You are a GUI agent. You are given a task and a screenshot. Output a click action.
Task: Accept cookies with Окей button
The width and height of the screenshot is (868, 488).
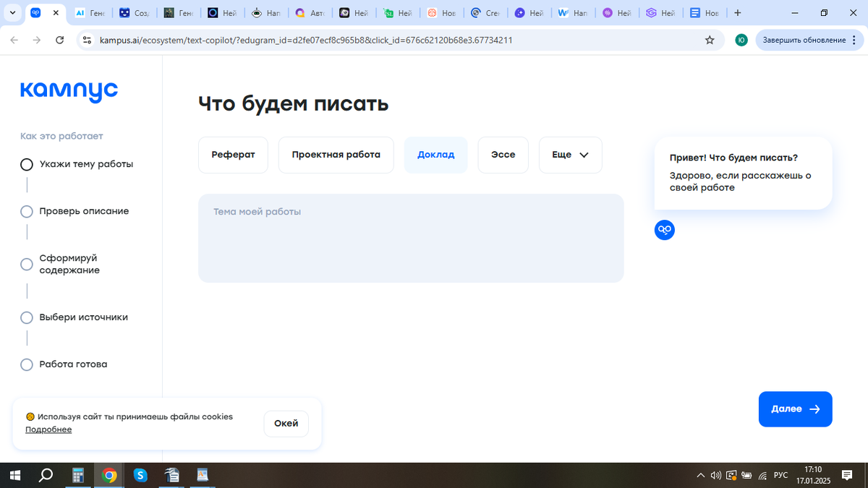click(x=286, y=424)
